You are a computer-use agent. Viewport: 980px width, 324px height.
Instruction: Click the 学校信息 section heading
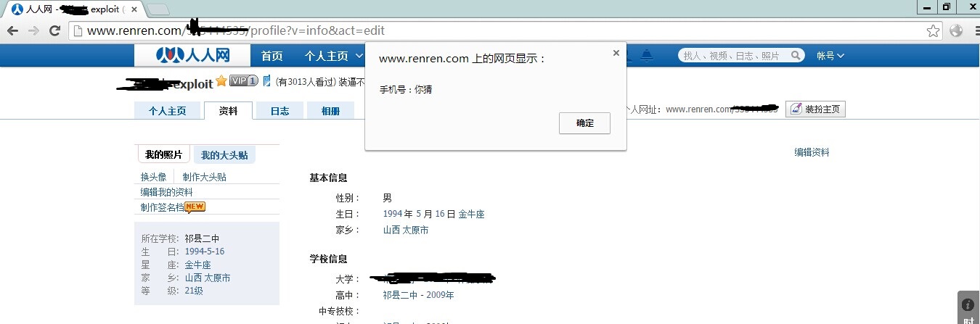pyautogui.click(x=328, y=259)
